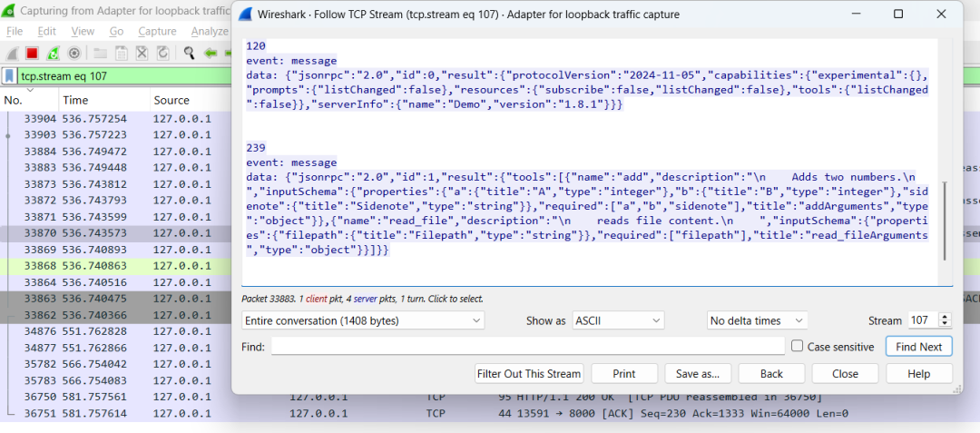Click the Wireshark fin icon in main title bar
This screenshot has width=980, height=433.
coord(9,11)
